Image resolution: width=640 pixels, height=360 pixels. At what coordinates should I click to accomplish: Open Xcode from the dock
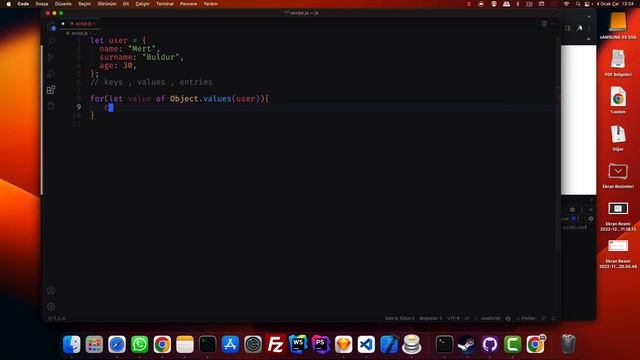point(389,344)
